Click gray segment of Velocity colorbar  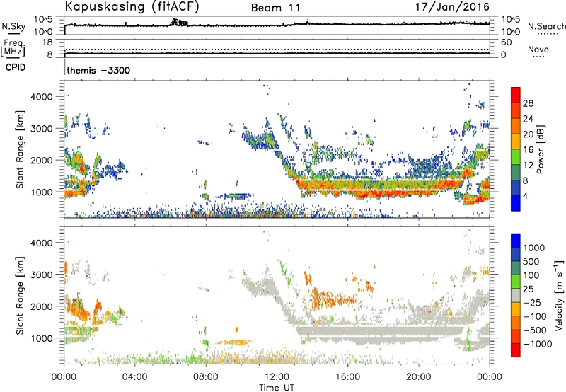click(516, 296)
